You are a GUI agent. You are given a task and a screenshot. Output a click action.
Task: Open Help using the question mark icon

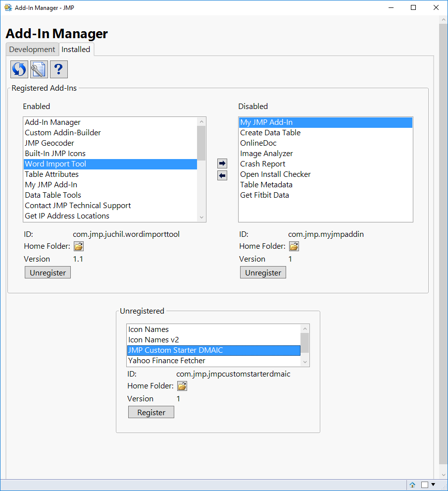click(x=58, y=69)
